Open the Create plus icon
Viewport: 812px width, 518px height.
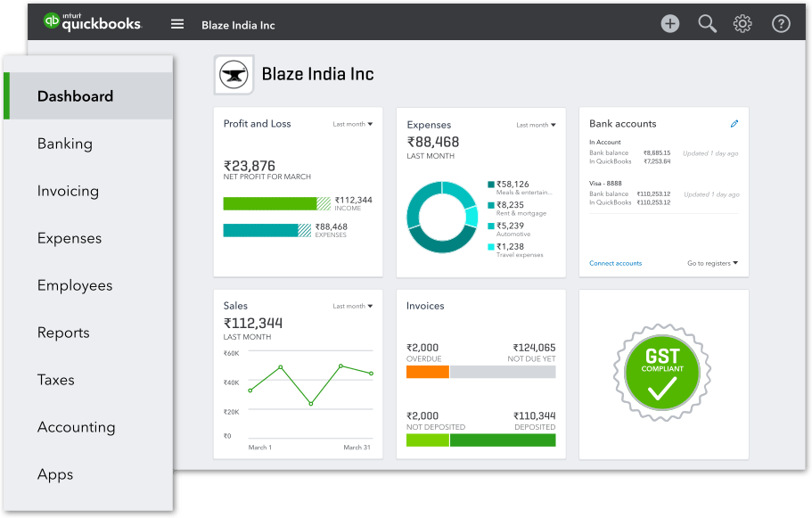[670, 23]
